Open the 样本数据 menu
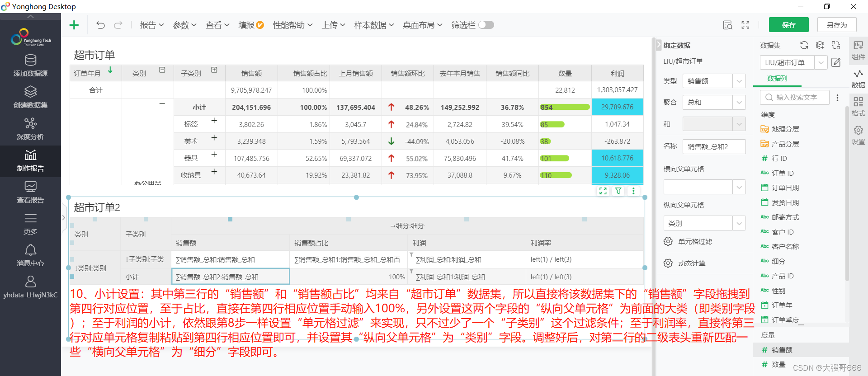The height and width of the screenshot is (376, 868). pyautogui.click(x=374, y=25)
